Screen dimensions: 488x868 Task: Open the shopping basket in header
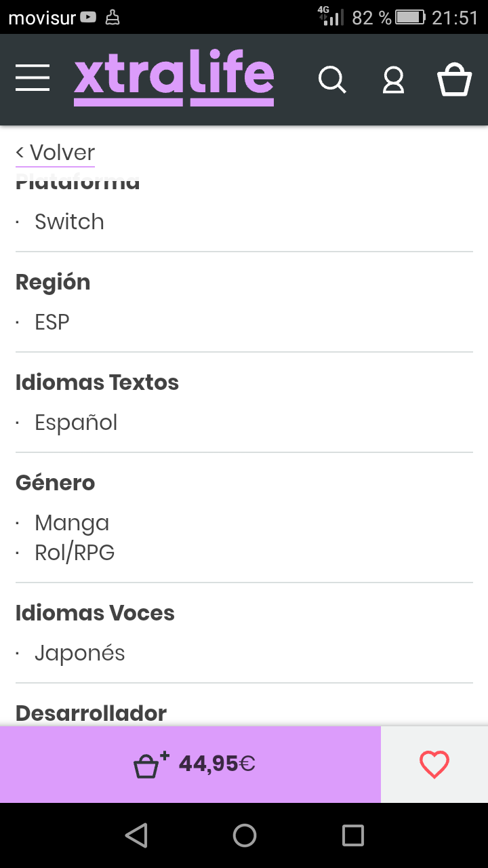pos(454,79)
